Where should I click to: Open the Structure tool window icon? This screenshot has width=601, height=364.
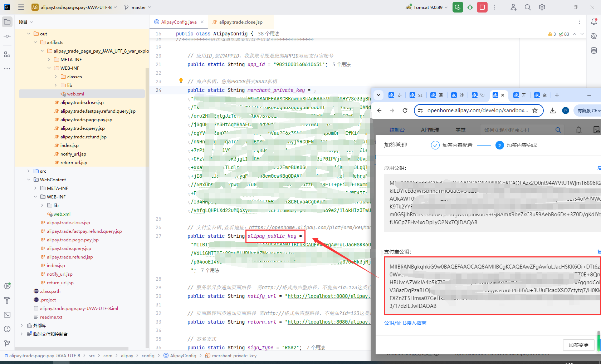click(7, 54)
